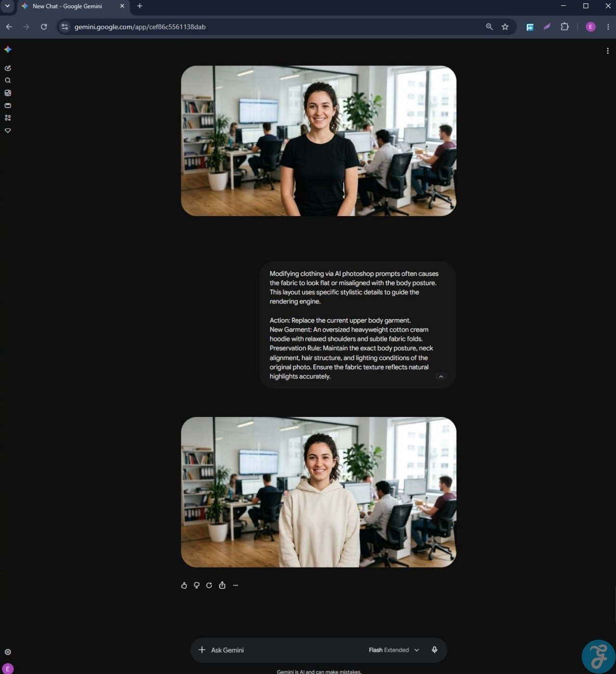Click the address bar URL
The width and height of the screenshot is (616, 674).
[140, 27]
